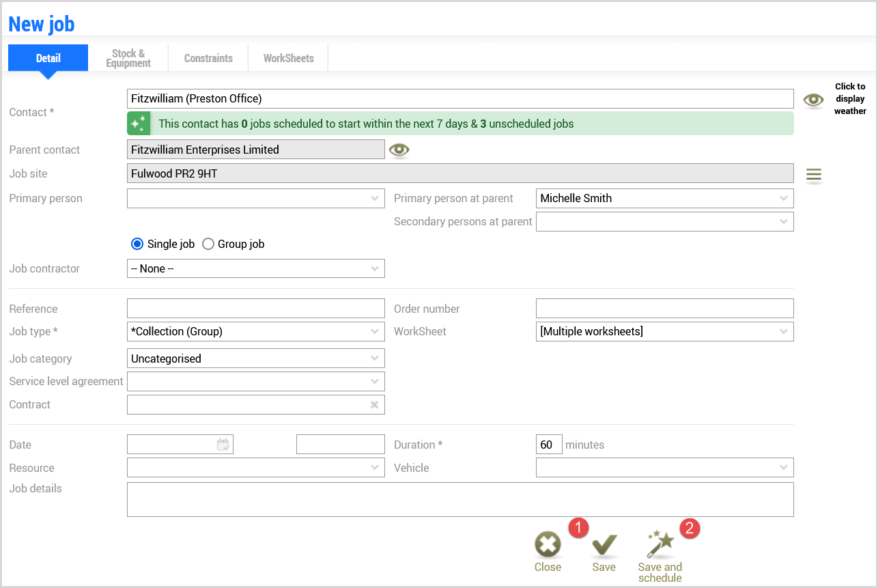The image size is (878, 588).
Task: Click the green scheduled jobs notification text
Action: coord(366,124)
